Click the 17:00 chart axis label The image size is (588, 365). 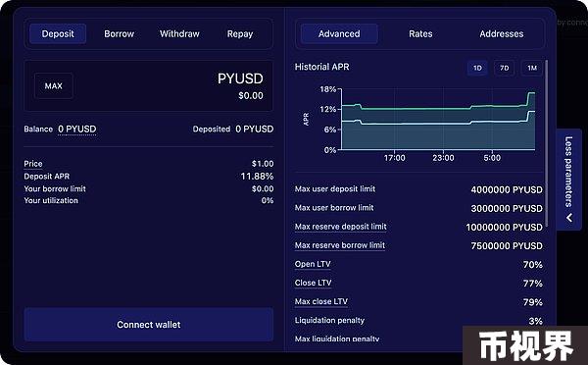pyautogui.click(x=394, y=158)
